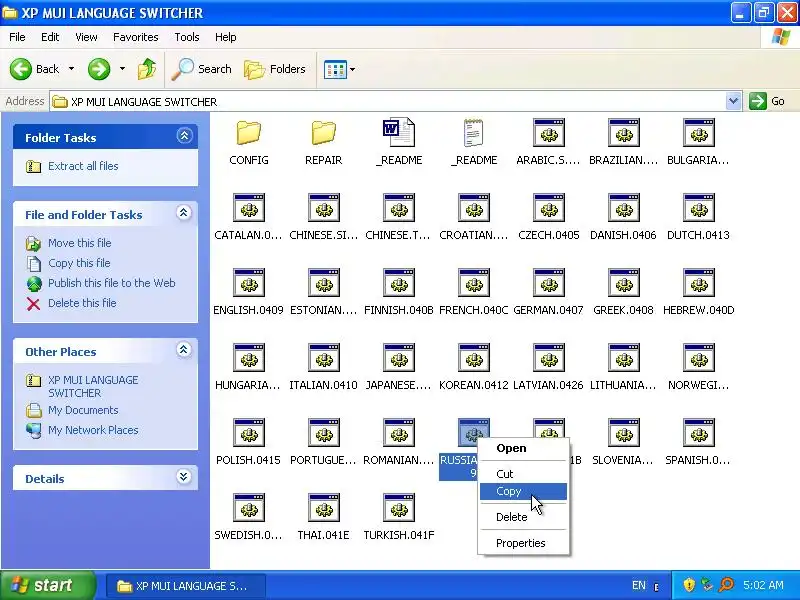The height and width of the screenshot is (600, 800).
Task: Select the ITALIAN.0410 file icon
Action: pyautogui.click(x=323, y=358)
